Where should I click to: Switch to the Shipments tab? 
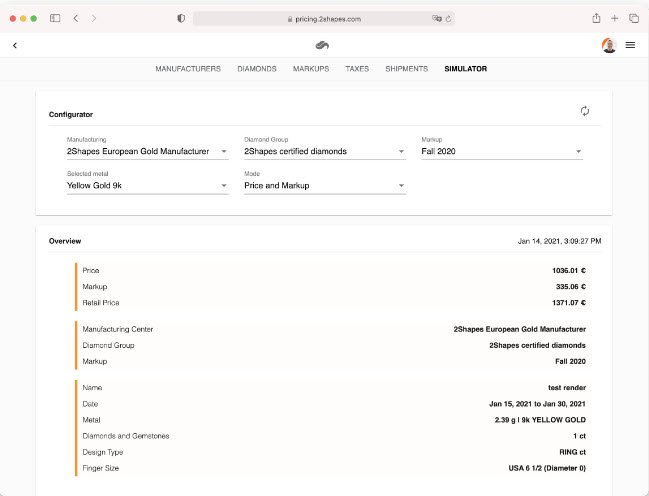tap(406, 69)
